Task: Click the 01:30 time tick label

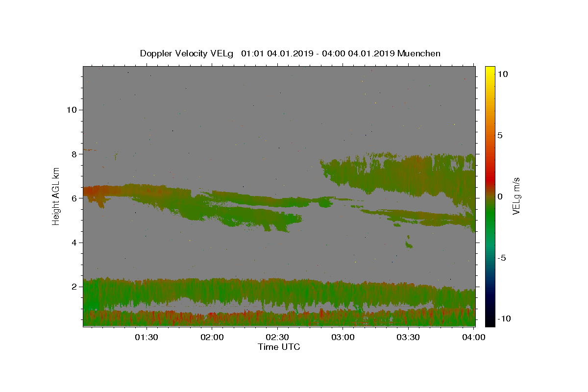Action: point(147,337)
